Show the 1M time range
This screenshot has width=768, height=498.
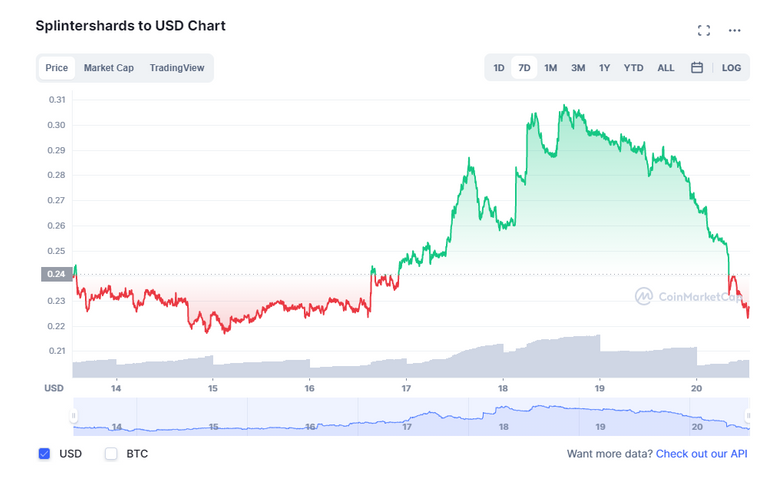[551, 68]
